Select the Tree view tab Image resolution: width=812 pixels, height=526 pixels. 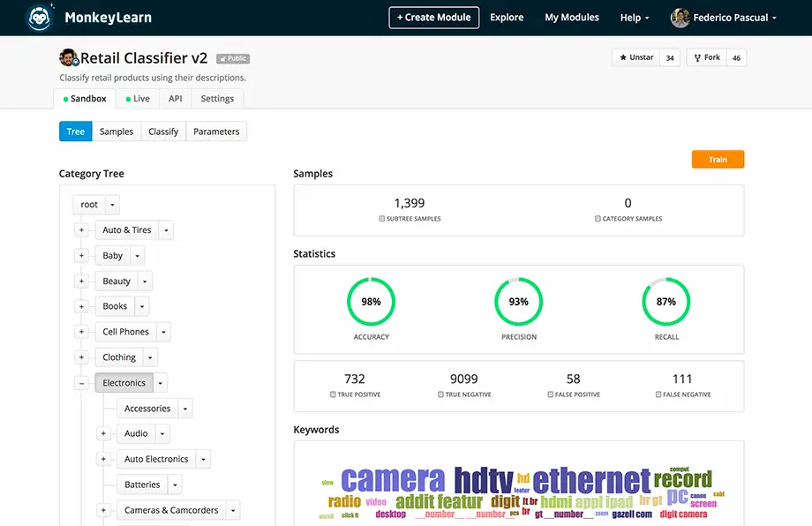point(76,131)
